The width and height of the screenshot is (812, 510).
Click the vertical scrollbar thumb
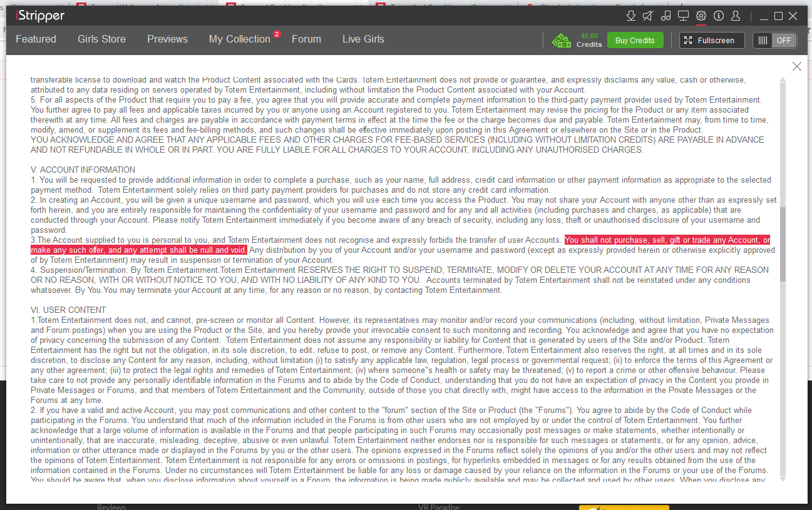(783, 244)
